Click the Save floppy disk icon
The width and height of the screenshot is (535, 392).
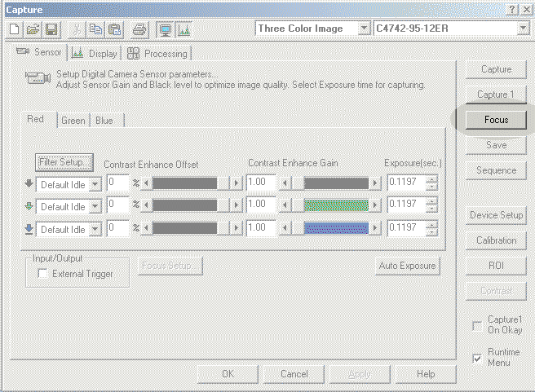(x=51, y=29)
